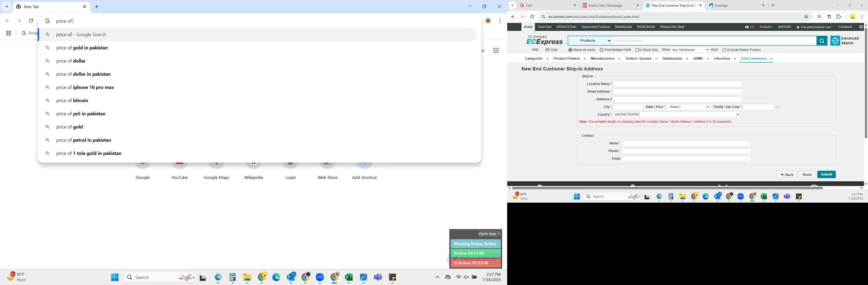Open the Calculator app from the main taskbar

click(232, 277)
